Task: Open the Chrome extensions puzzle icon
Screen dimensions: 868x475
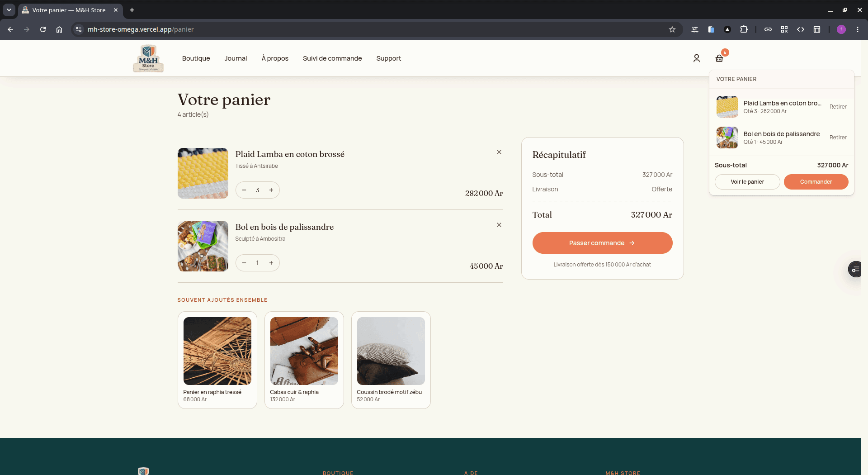Action: pos(744,29)
